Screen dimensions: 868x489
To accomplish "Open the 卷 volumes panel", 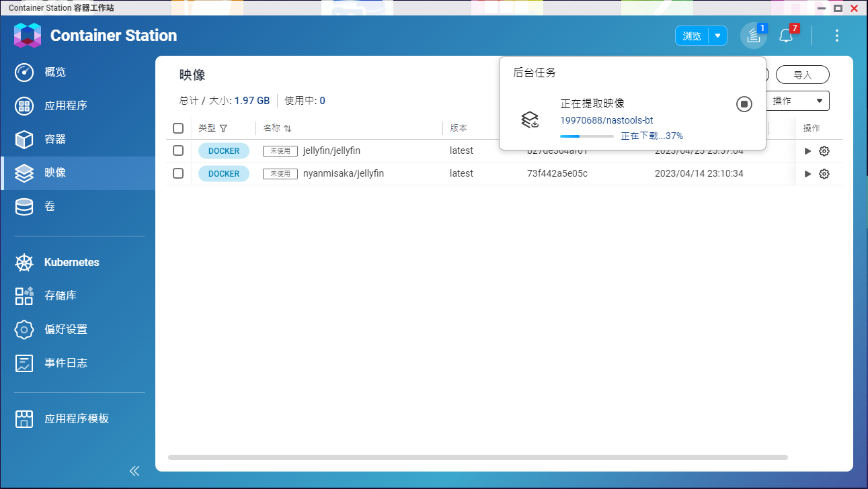I will 62,206.
